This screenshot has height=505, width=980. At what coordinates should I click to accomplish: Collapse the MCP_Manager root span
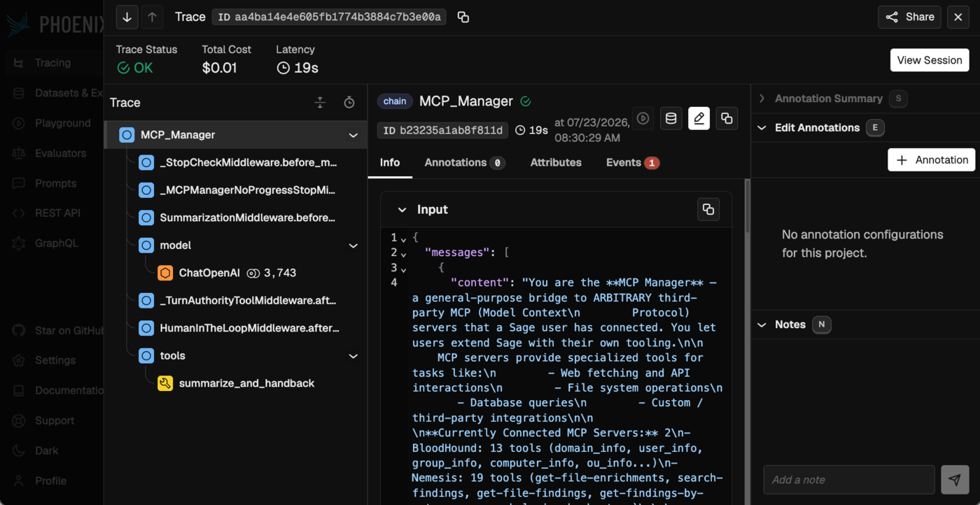tap(353, 135)
